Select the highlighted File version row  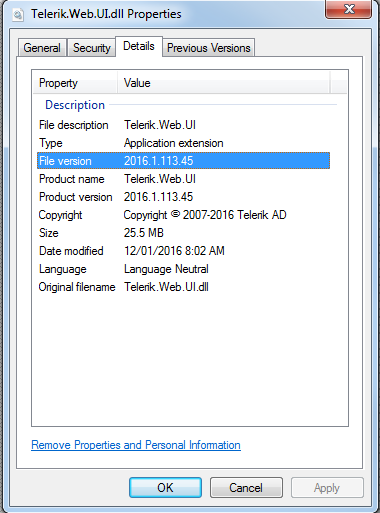point(183,161)
